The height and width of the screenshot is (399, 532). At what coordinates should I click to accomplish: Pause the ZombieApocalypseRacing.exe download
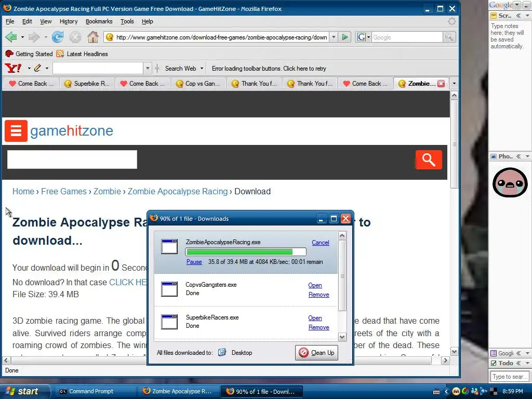[x=194, y=262]
